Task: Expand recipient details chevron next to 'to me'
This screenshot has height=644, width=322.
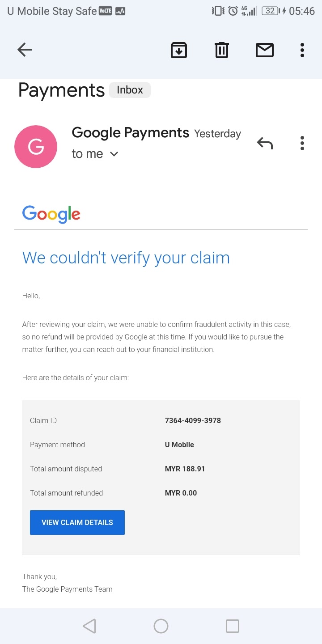Action: 114,154
